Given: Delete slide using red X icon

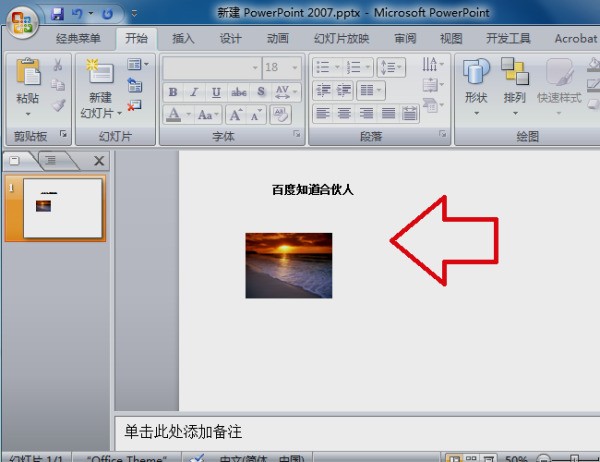Looking at the screenshot, I should click(135, 106).
